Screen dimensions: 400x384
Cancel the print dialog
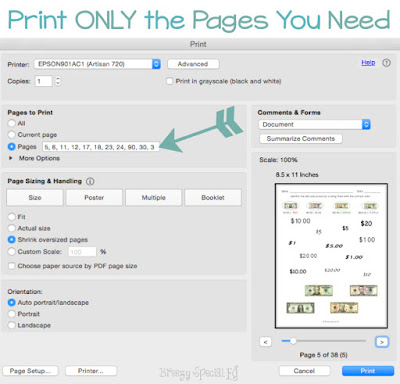click(x=304, y=371)
